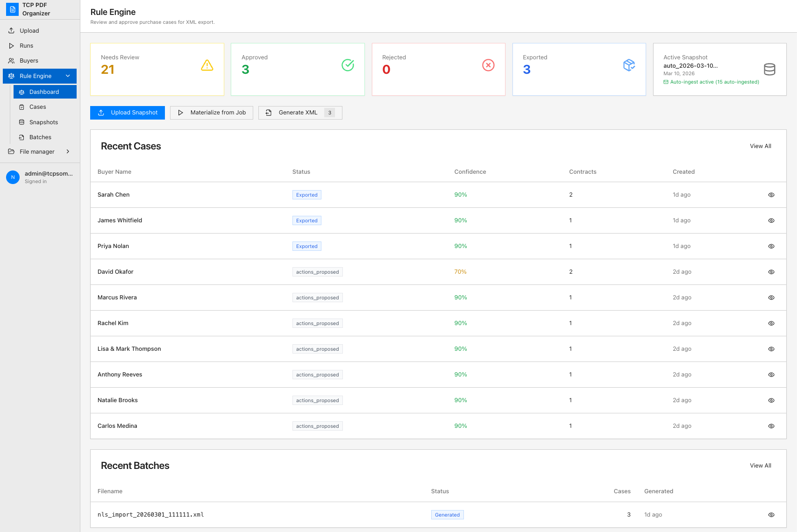The height and width of the screenshot is (532, 797).
Task: View Carlos Medina case via eye icon
Action: coord(771,426)
